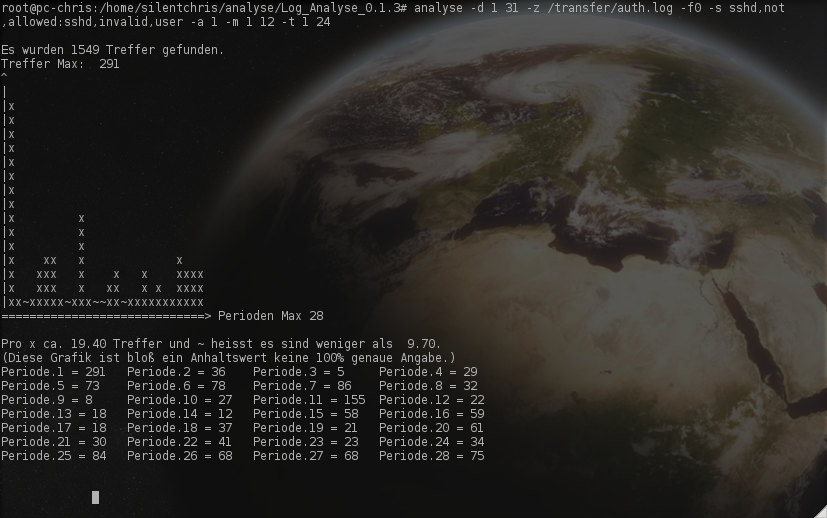
Task: Click the 'Periode.1 = 291' entry
Action: 53,372
